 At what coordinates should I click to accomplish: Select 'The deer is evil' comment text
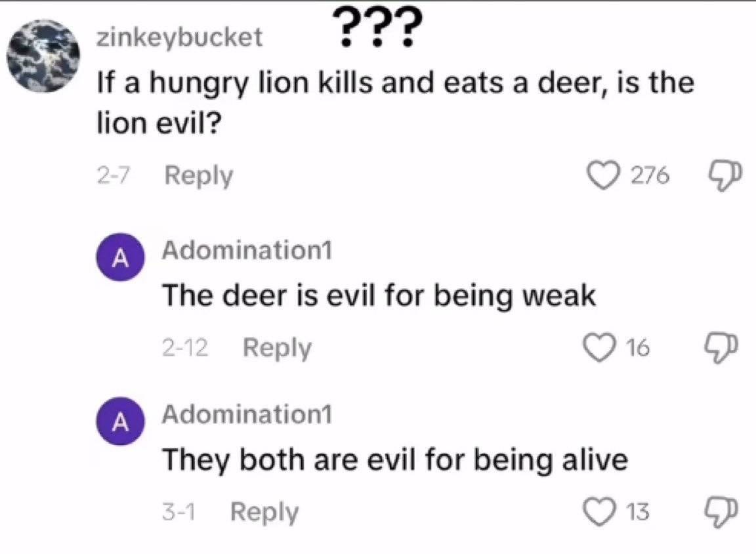coord(379,295)
